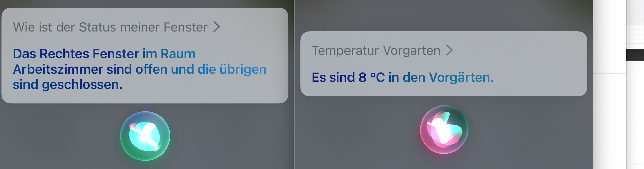Image resolution: width=644 pixels, height=169 pixels.
Task: Open chevron next to Temperatur Vorgarten
Action: 449,50
